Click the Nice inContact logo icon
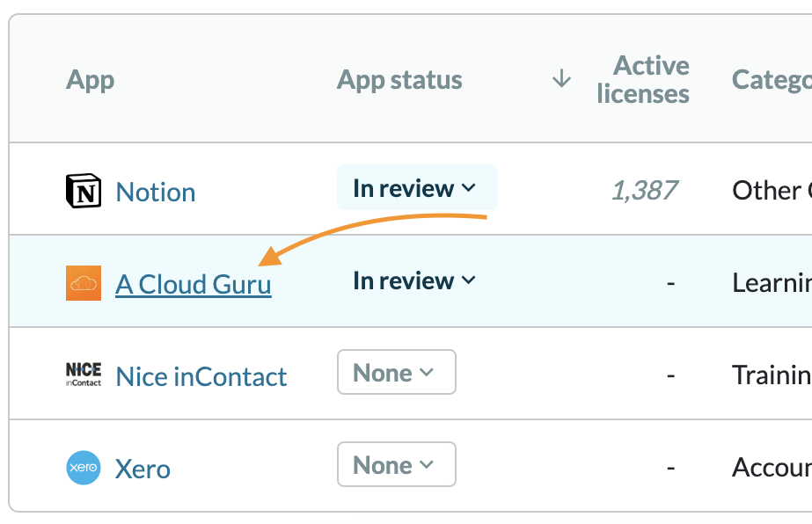 84,375
